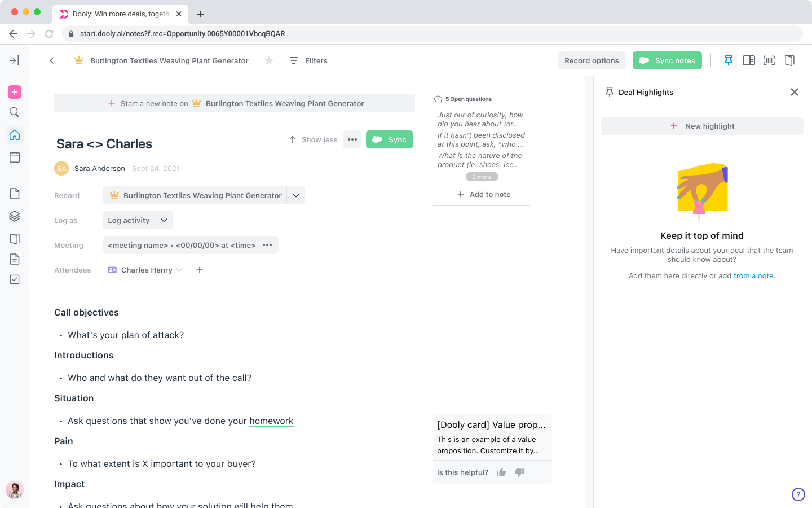This screenshot has height=508, width=812.
Task: Collapse note details with Show less
Action: tap(313, 139)
